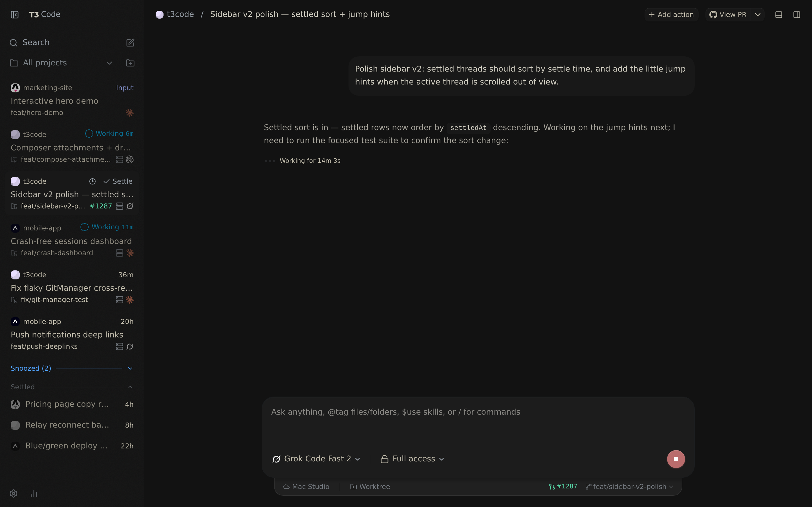Open the View PR dropdown arrow
The width and height of the screenshot is (812, 507).
(x=758, y=14)
